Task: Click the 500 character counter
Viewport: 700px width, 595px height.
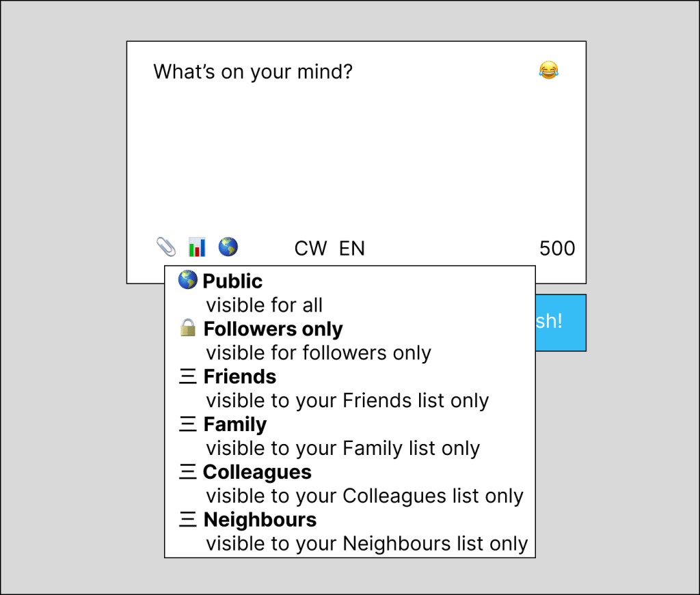Action: coord(557,249)
